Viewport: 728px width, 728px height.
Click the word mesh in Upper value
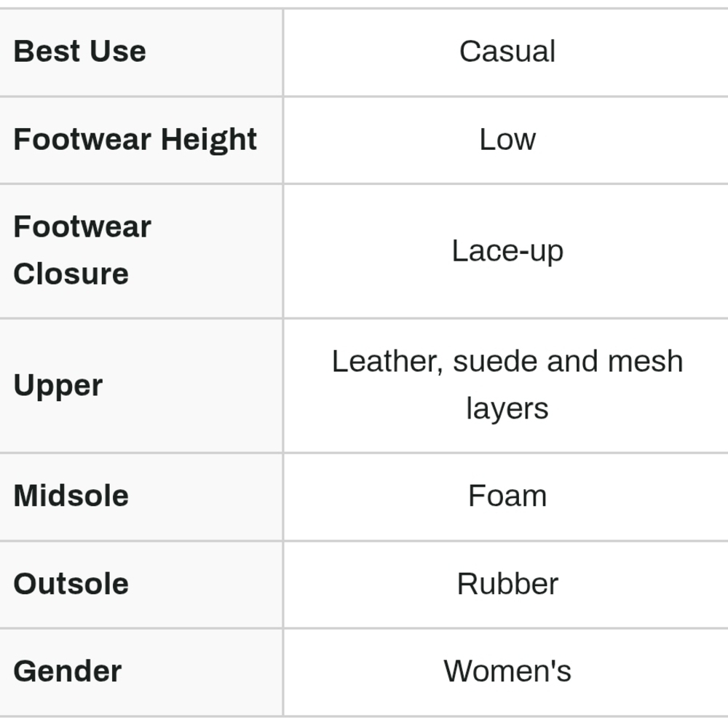pos(645,362)
